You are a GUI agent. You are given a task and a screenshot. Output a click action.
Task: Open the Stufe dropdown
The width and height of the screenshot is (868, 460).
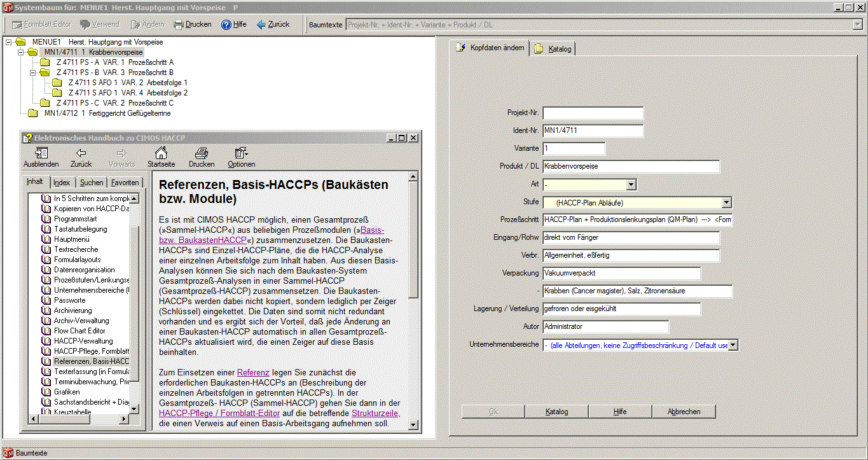click(x=727, y=203)
